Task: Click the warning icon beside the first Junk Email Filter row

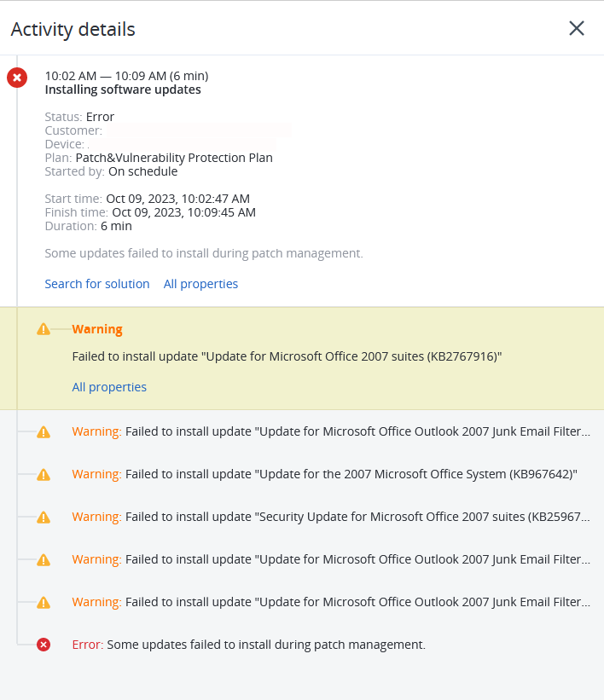Action: coord(44,431)
